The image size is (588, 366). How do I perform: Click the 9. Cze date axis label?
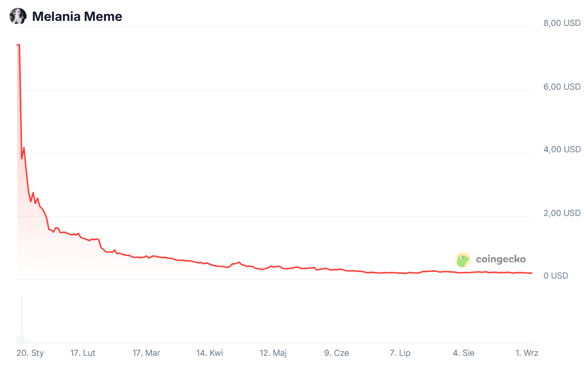pyautogui.click(x=336, y=353)
